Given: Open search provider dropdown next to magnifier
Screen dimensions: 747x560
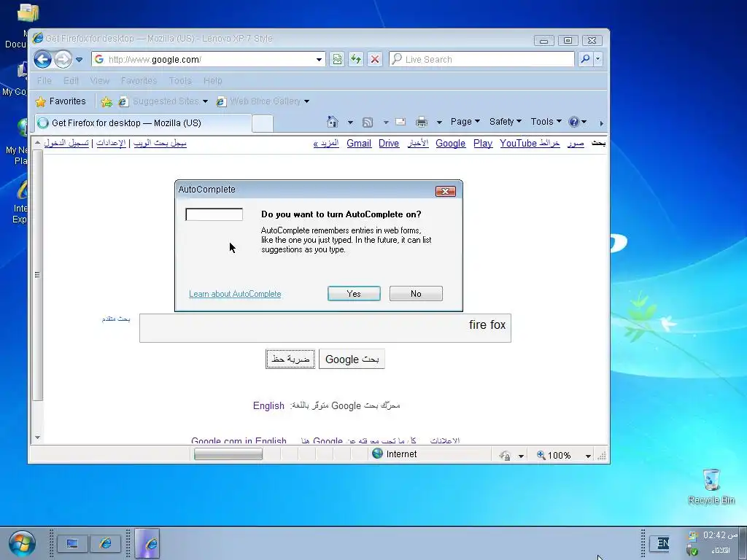Looking at the screenshot, I should [x=598, y=59].
